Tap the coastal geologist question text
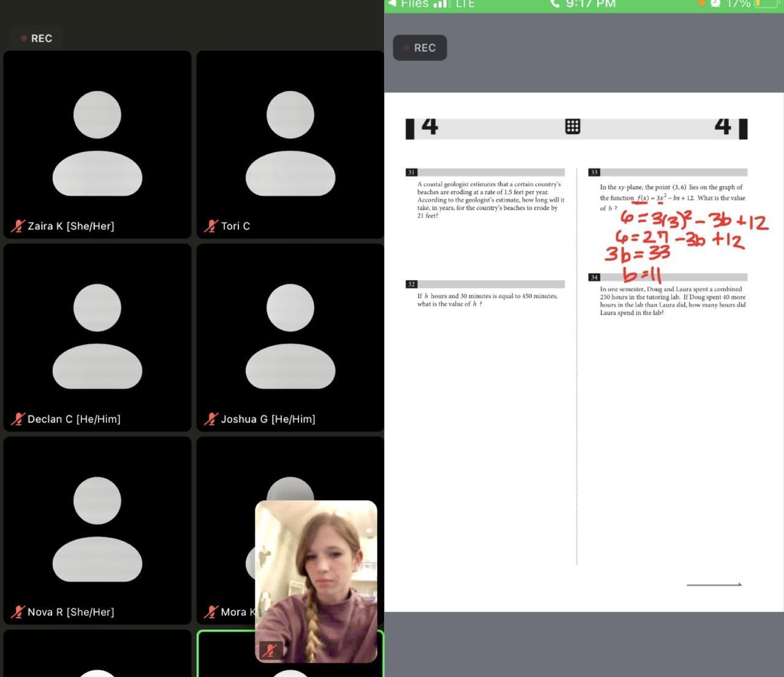This screenshot has height=677, width=784. click(491, 200)
